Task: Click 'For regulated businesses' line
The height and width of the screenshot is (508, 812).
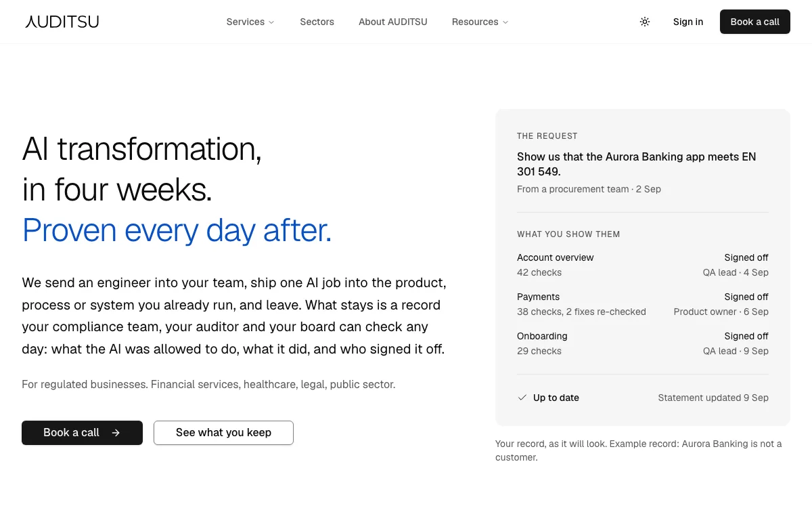Action: coord(208,384)
